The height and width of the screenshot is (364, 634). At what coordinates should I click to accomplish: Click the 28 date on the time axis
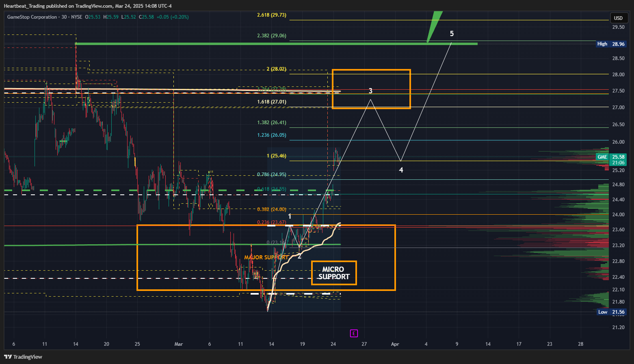click(x=581, y=344)
